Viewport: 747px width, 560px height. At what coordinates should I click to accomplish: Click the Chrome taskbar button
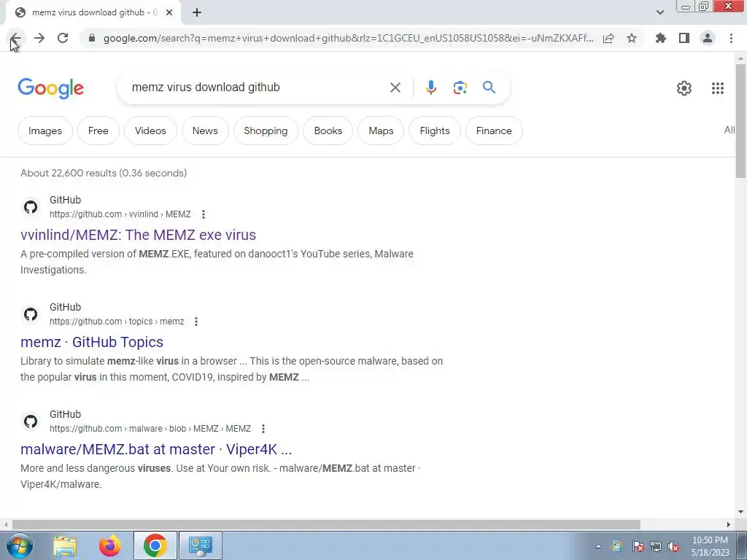click(x=155, y=545)
